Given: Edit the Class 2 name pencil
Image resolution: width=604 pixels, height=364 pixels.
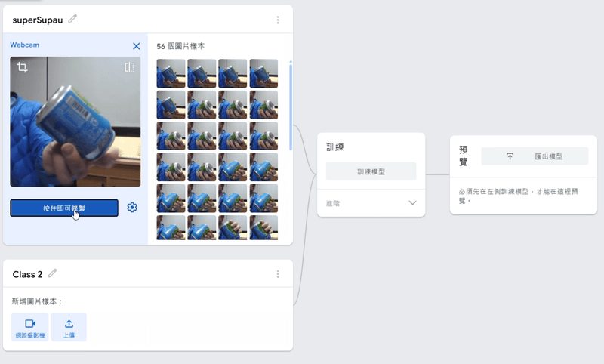Looking at the screenshot, I should pyautogui.click(x=52, y=273).
